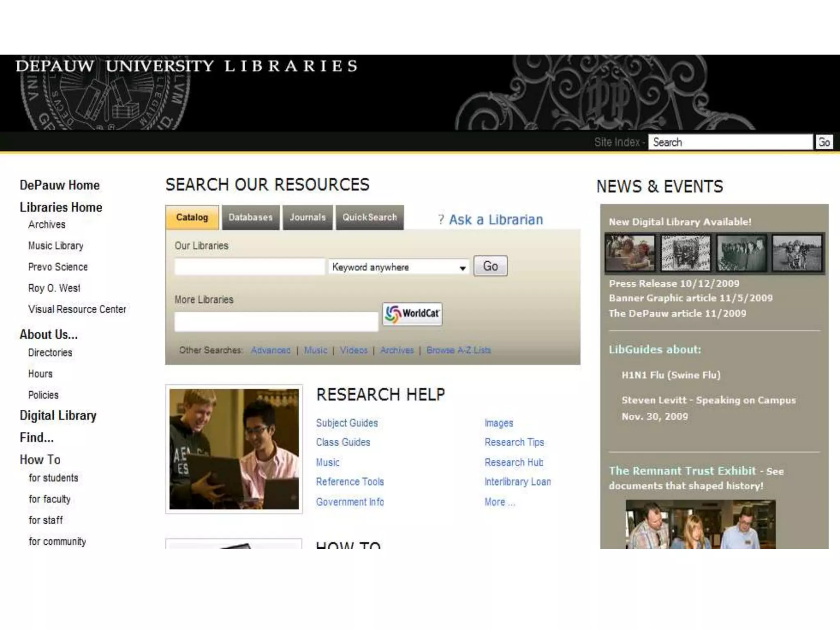The width and height of the screenshot is (840, 630).
Task: Switch to the Journals tab
Action: [x=308, y=217]
